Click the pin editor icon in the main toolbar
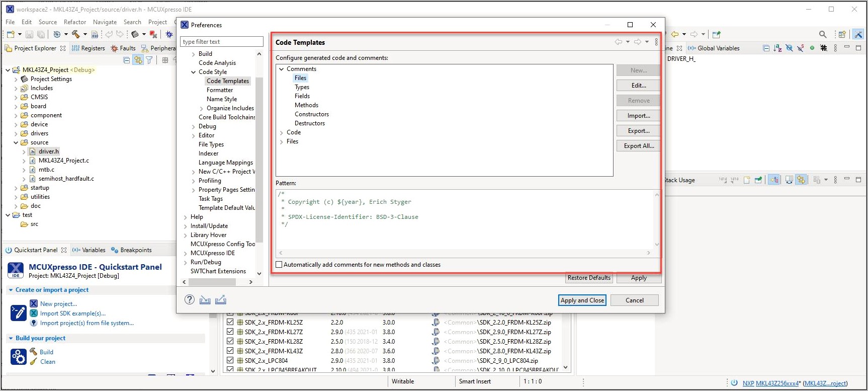The image size is (868, 391). [x=717, y=34]
